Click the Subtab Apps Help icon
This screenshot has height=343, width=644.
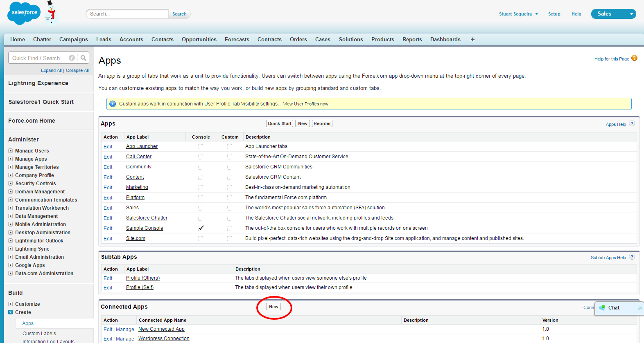[x=632, y=257]
